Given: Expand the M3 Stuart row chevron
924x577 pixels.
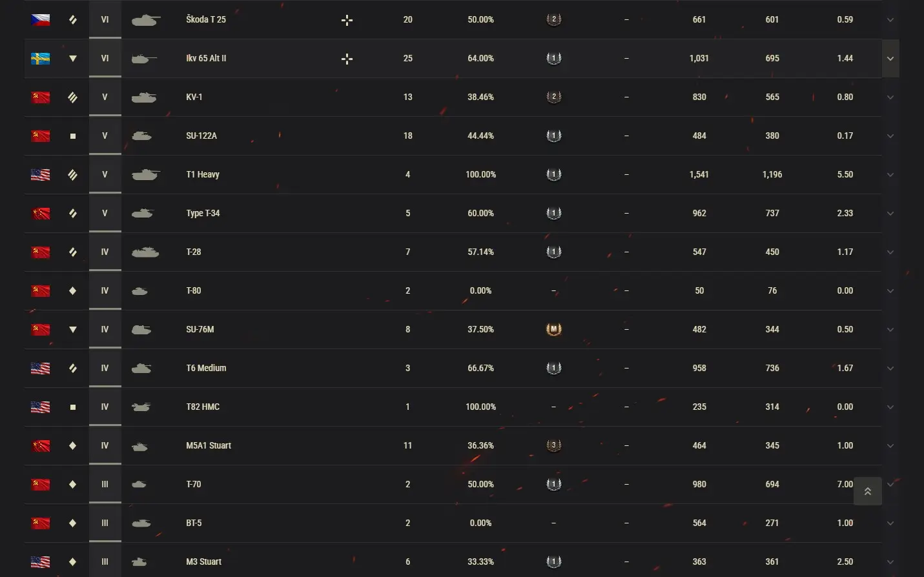Looking at the screenshot, I should 890,562.
